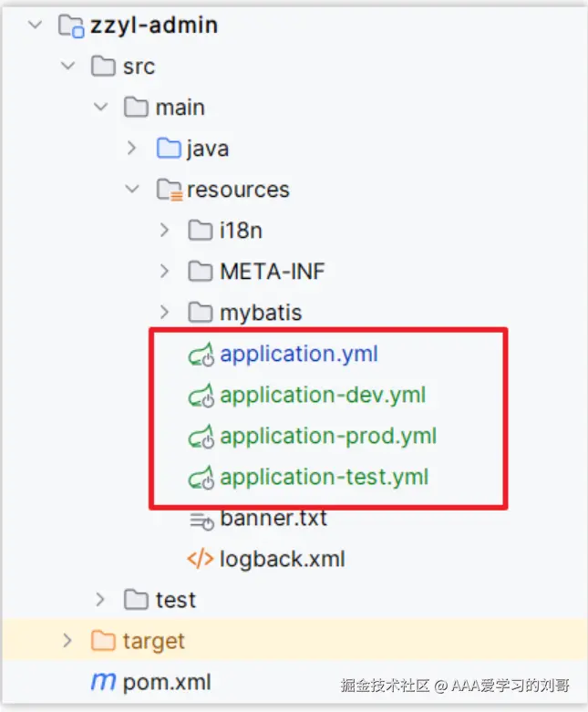The height and width of the screenshot is (712, 588).
Task: Click the Maven icon beside pom.xml
Action: [103, 682]
